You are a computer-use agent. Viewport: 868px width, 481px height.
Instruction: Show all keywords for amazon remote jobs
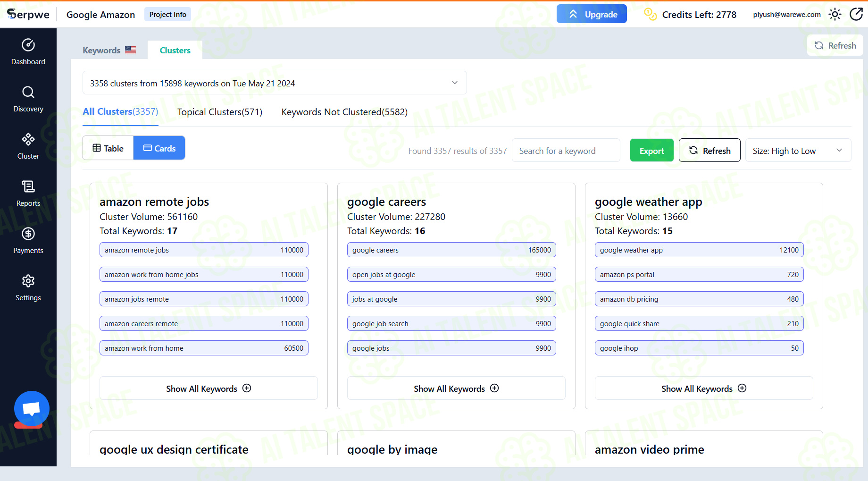(x=209, y=388)
